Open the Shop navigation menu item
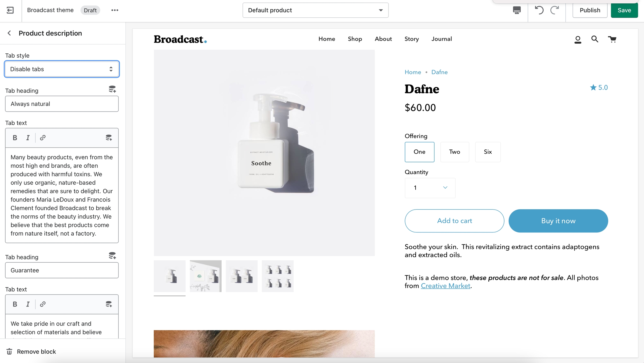 355,39
